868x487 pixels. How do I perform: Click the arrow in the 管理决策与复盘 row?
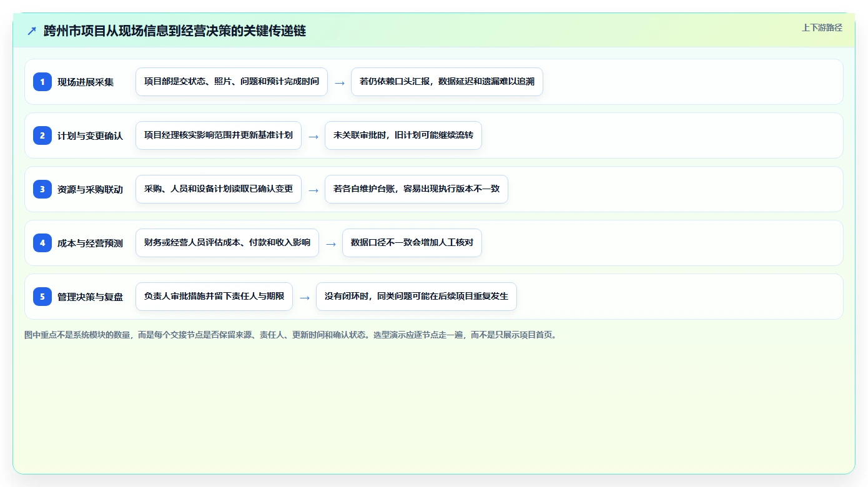click(x=305, y=297)
